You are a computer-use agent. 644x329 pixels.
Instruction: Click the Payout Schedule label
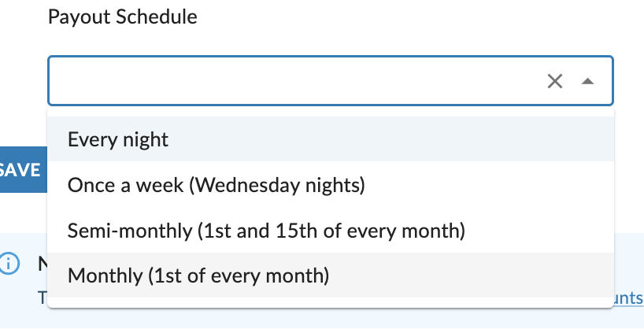coord(122,17)
